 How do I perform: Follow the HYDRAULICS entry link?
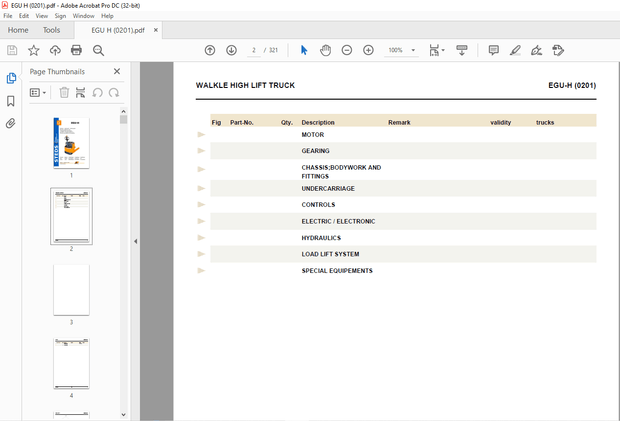321,238
